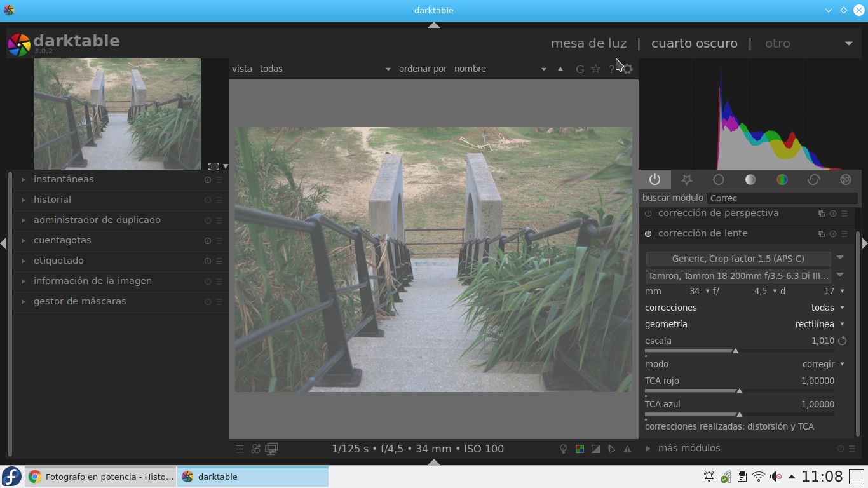
Task: Open favorites module group star icon
Action: pos(686,180)
